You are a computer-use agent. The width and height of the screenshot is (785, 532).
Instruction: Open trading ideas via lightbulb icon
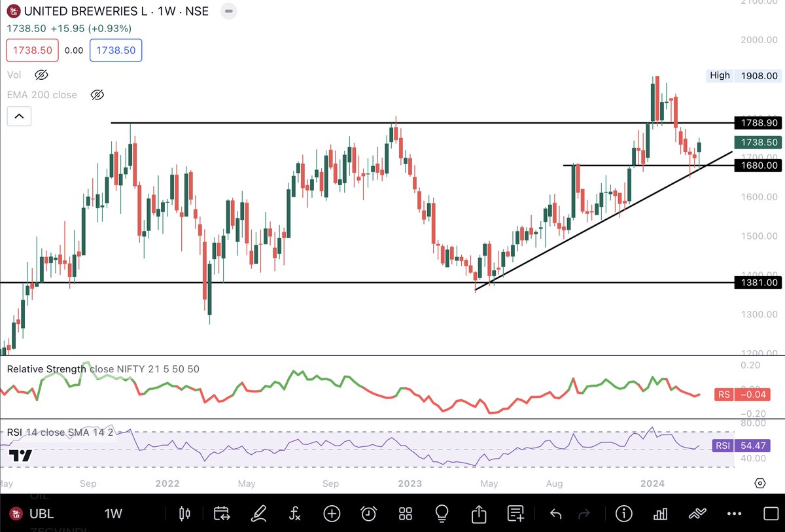442,514
